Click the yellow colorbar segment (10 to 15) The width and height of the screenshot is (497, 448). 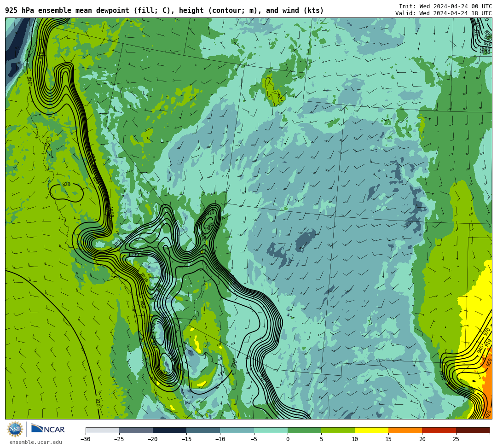pos(371,430)
